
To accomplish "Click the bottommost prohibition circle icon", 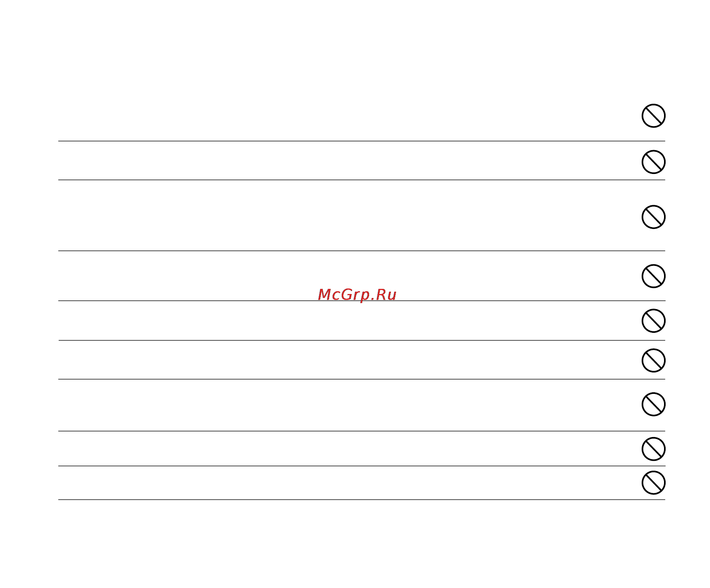I will (x=653, y=483).
